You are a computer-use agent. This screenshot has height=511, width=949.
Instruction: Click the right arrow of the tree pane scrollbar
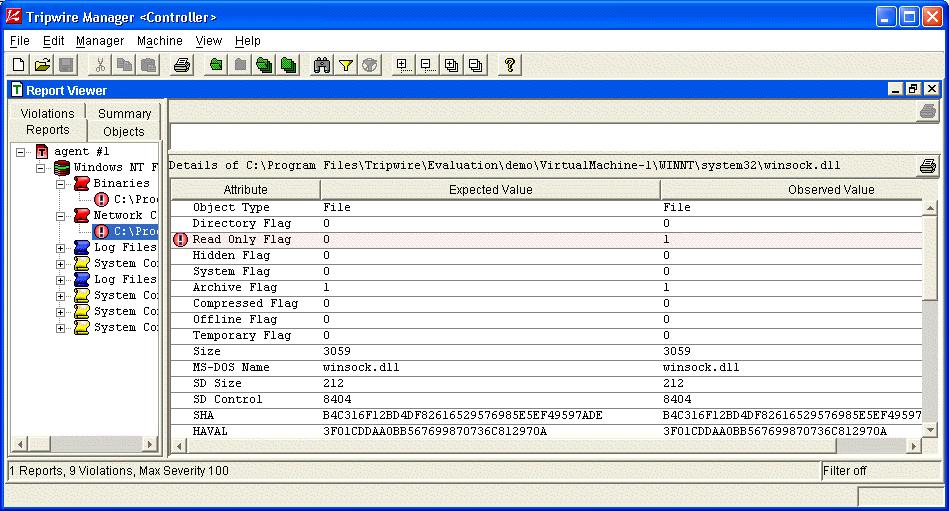149,444
